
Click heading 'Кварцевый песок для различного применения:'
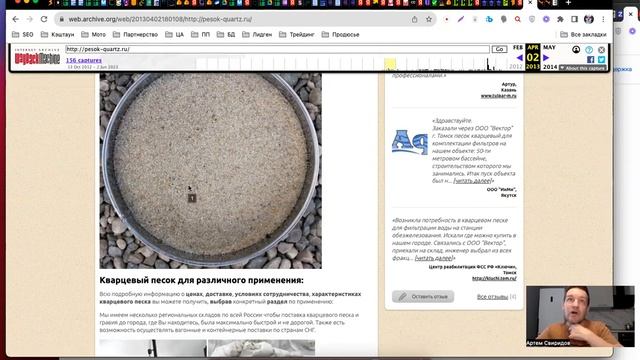[x=202, y=280]
